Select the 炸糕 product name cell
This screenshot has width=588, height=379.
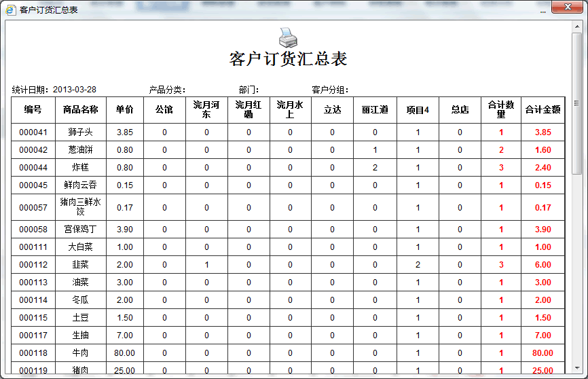coord(81,167)
